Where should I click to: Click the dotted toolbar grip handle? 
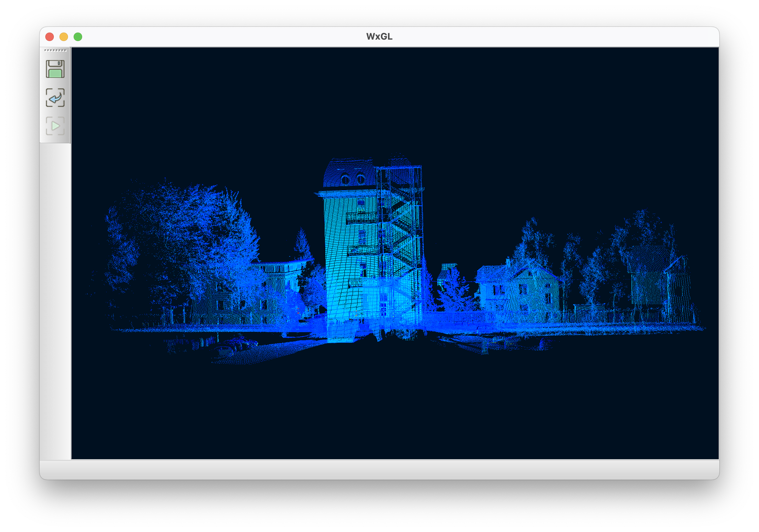click(x=55, y=51)
